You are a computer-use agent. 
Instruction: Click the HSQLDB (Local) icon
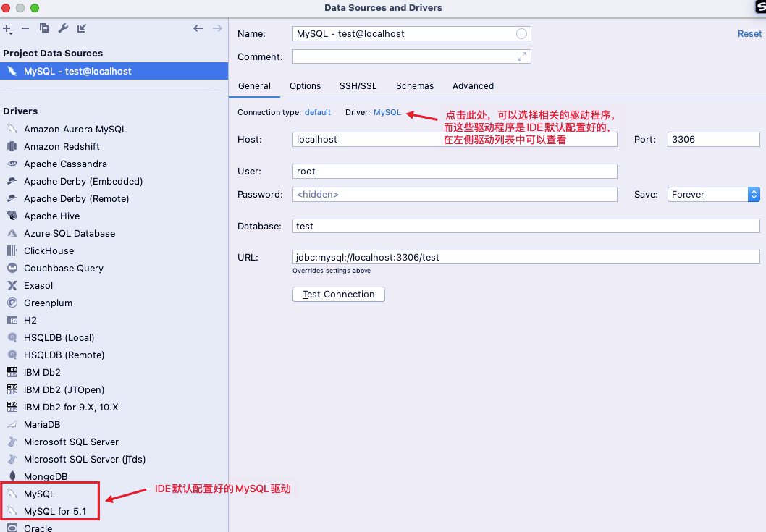pyautogui.click(x=12, y=337)
